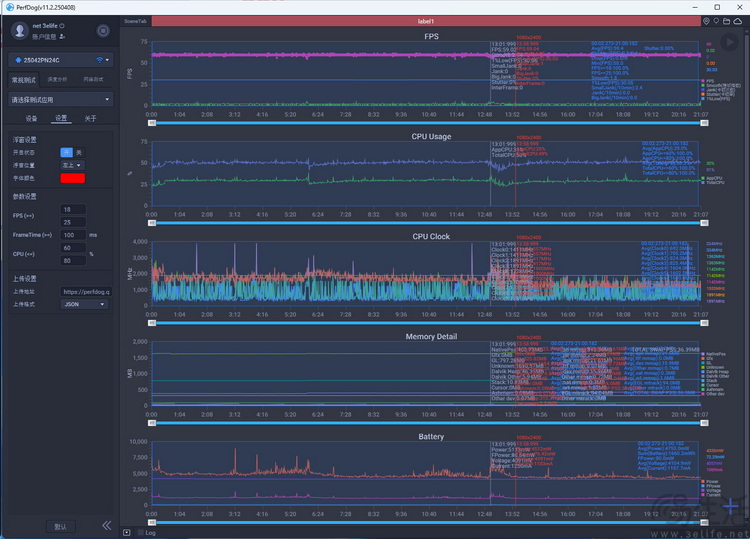
Task: Click the upload address input field
Action: [x=85, y=291]
